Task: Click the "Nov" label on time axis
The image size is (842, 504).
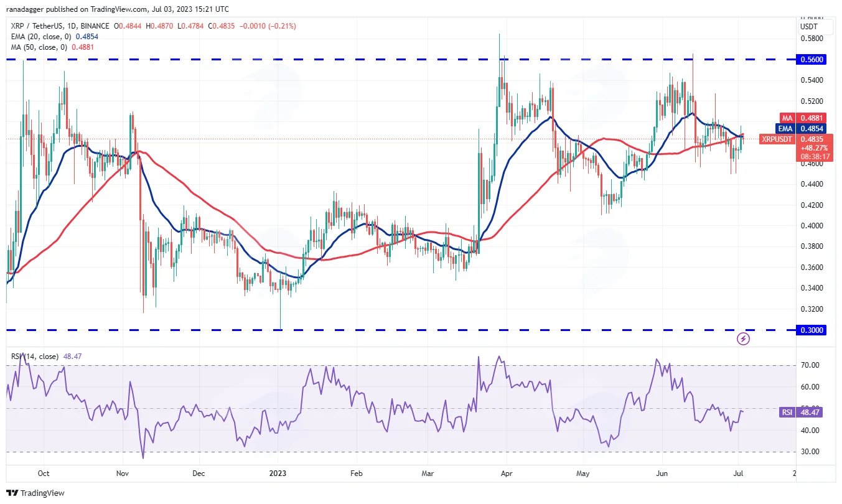Action: pyautogui.click(x=123, y=473)
